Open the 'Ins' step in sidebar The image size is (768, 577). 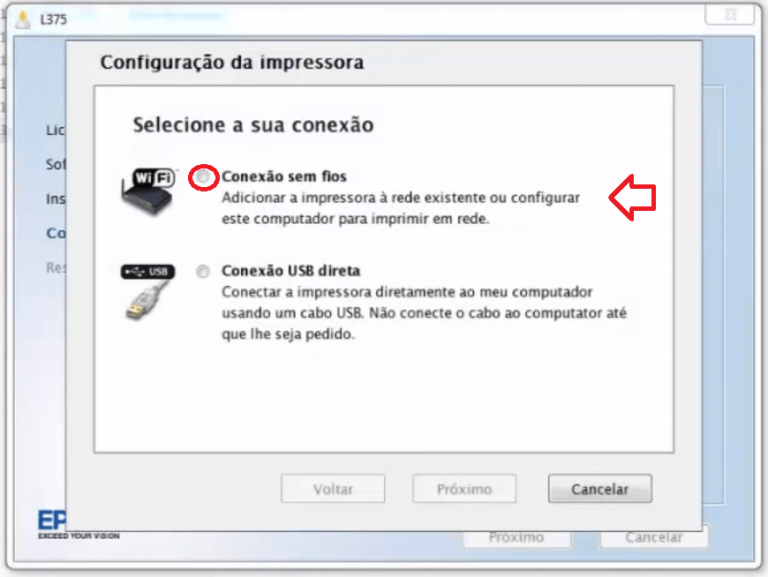pos(55,199)
